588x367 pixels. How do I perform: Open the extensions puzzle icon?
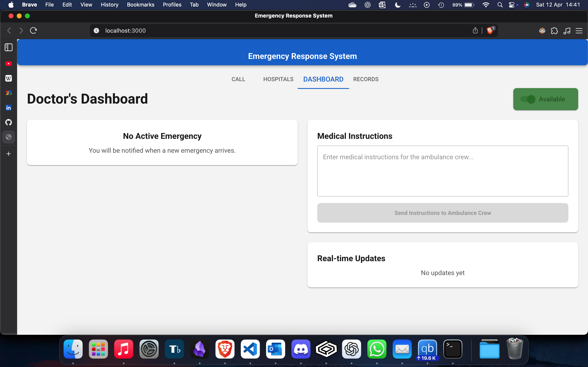point(554,31)
